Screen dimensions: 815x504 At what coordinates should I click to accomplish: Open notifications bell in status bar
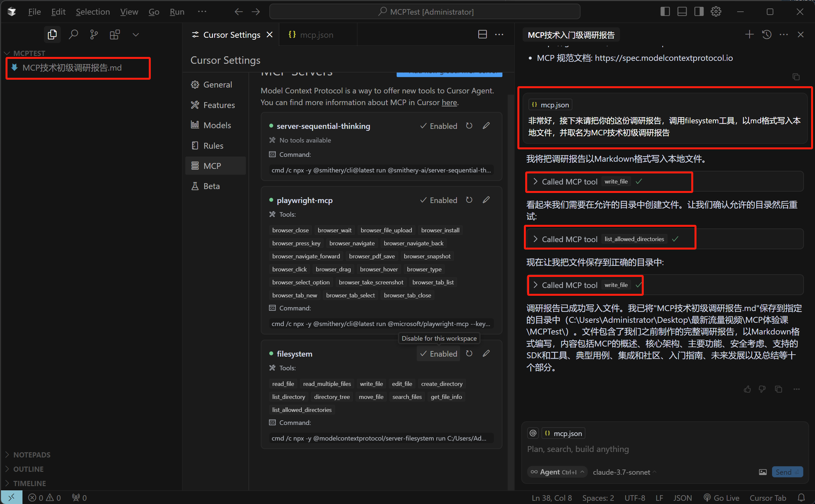coord(801,498)
